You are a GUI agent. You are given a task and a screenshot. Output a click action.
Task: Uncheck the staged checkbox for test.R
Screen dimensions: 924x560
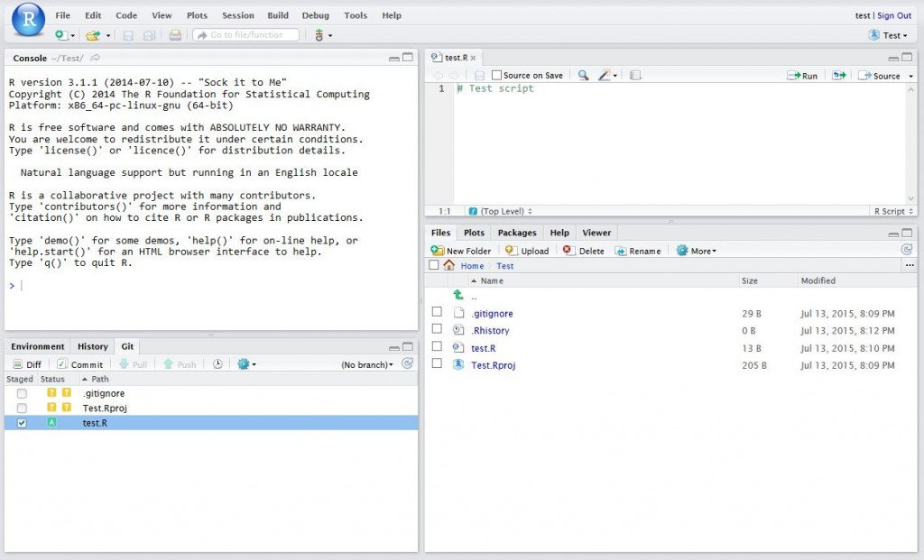click(x=21, y=422)
